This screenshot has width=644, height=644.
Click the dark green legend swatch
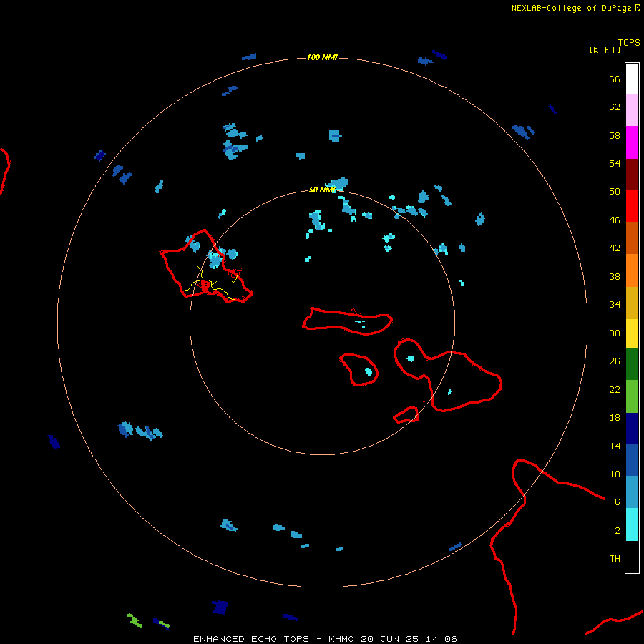pyautogui.click(x=632, y=364)
